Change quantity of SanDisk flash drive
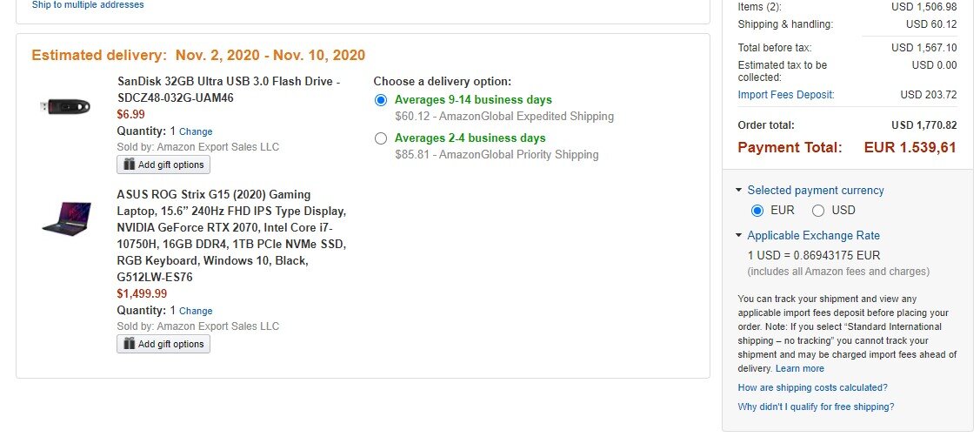The height and width of the screenshot is (437, 980). [x=196, y=131]
